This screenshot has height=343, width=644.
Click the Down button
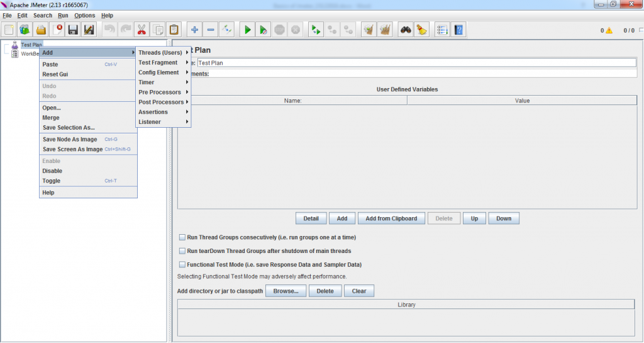tap(504, 218)
